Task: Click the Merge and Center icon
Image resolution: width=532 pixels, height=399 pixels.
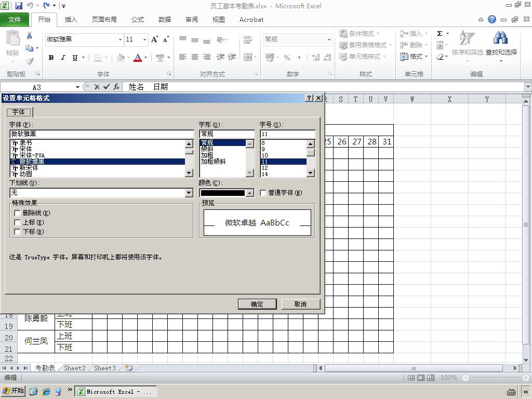Action: pyautogui.click(x=248, y=57)
